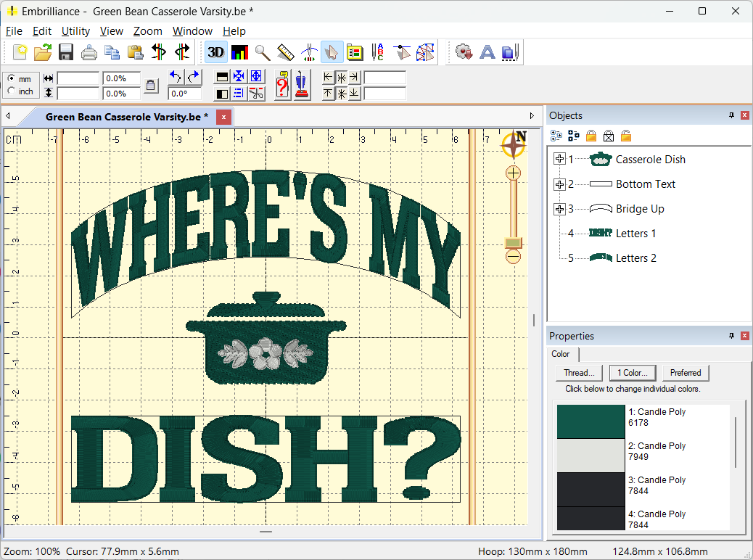Expand the Bridge Up object node
Screen dimensions: 753x560
(x=559, y=209)
